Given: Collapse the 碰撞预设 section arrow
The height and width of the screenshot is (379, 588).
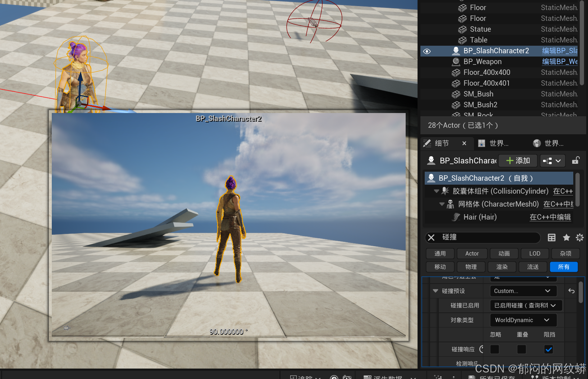Looking at the screenshot, I should coord(436,291).
